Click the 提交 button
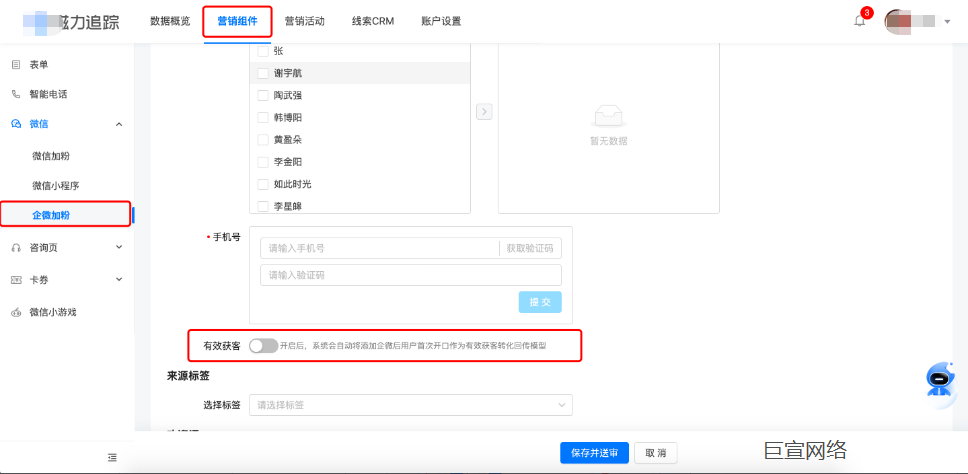 [540, 302]
